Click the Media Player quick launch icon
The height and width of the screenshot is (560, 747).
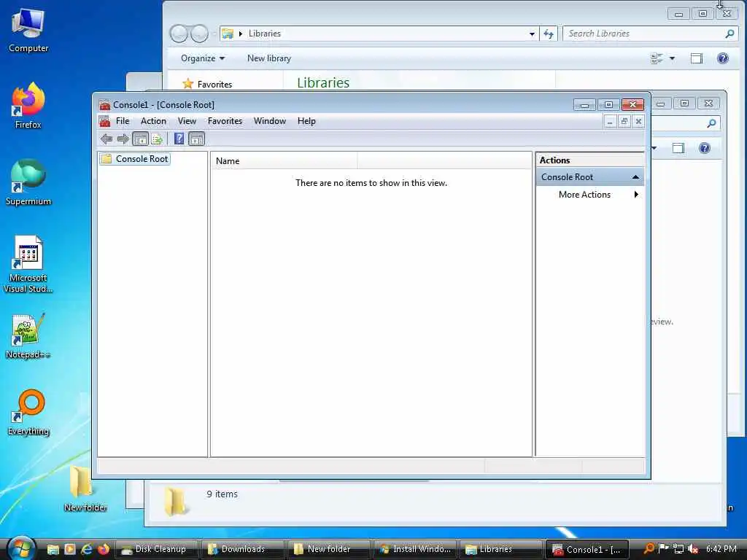click(x=70, y=549)
